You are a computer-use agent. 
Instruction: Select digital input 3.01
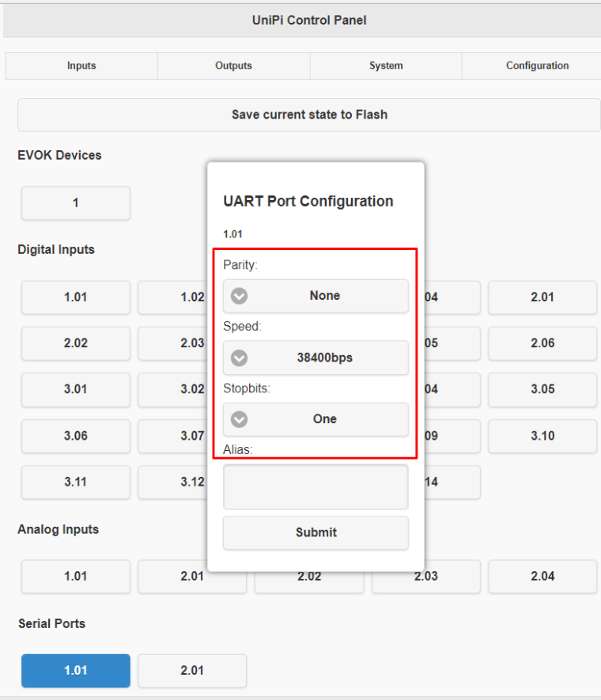(x=76, y=389)
